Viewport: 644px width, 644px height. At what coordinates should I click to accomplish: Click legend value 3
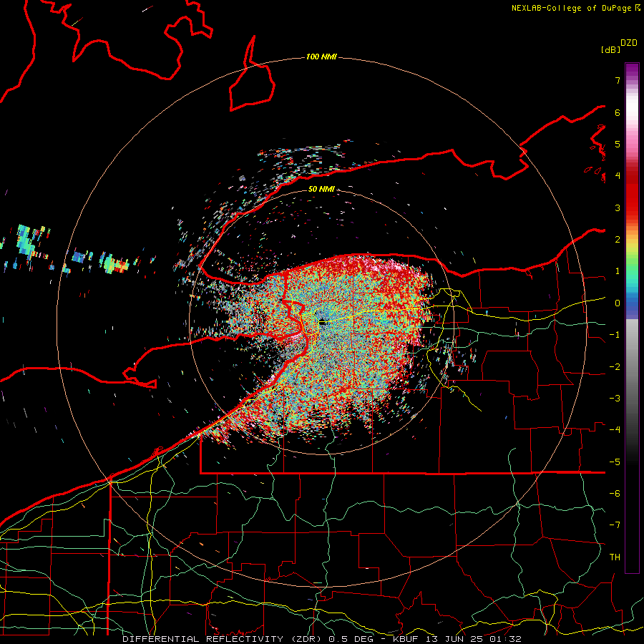pos(618,208)
